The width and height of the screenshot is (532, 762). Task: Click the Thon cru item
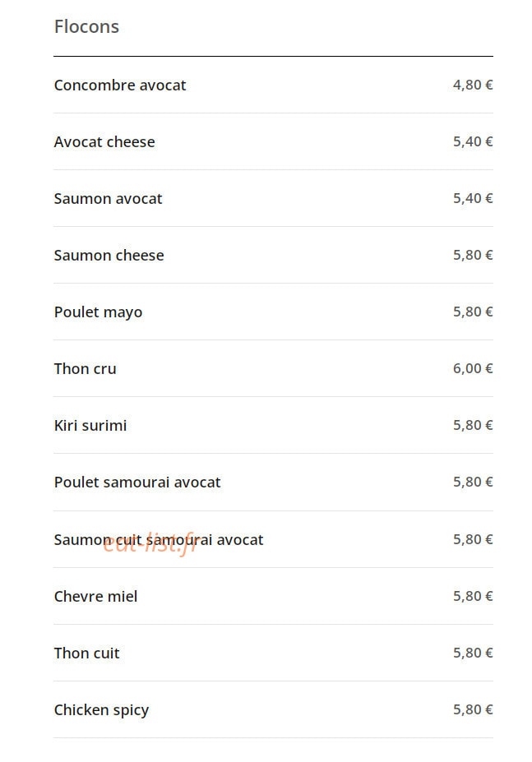(x=85, y=369)
